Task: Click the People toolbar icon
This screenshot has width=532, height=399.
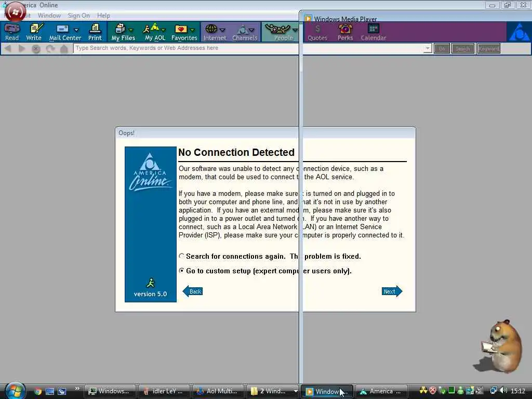Action: tap(277, 29)
